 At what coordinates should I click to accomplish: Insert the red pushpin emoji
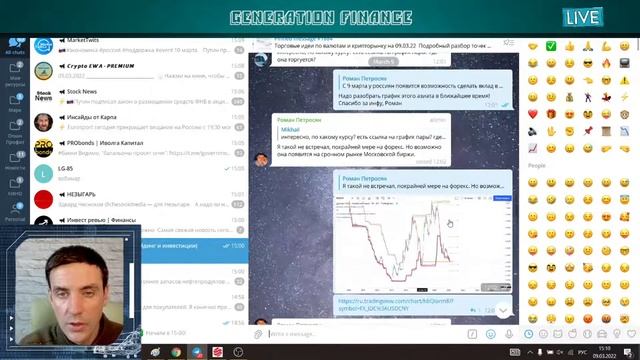[588, 131]
